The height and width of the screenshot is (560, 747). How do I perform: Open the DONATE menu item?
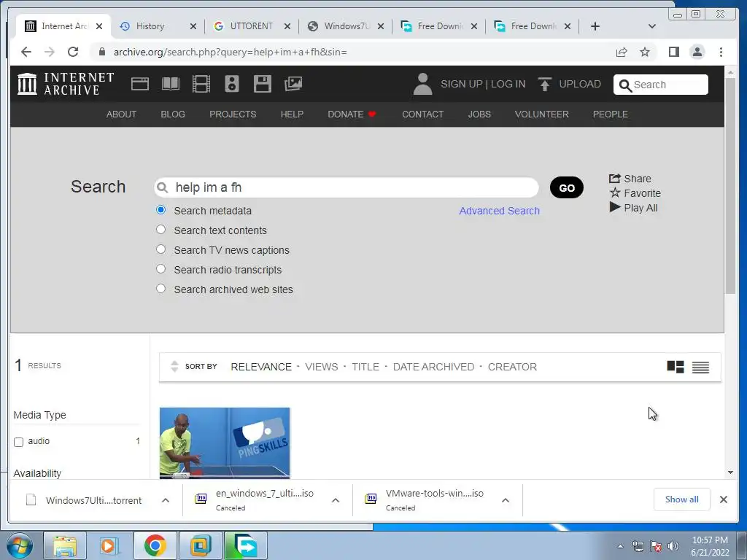point(352,114)
